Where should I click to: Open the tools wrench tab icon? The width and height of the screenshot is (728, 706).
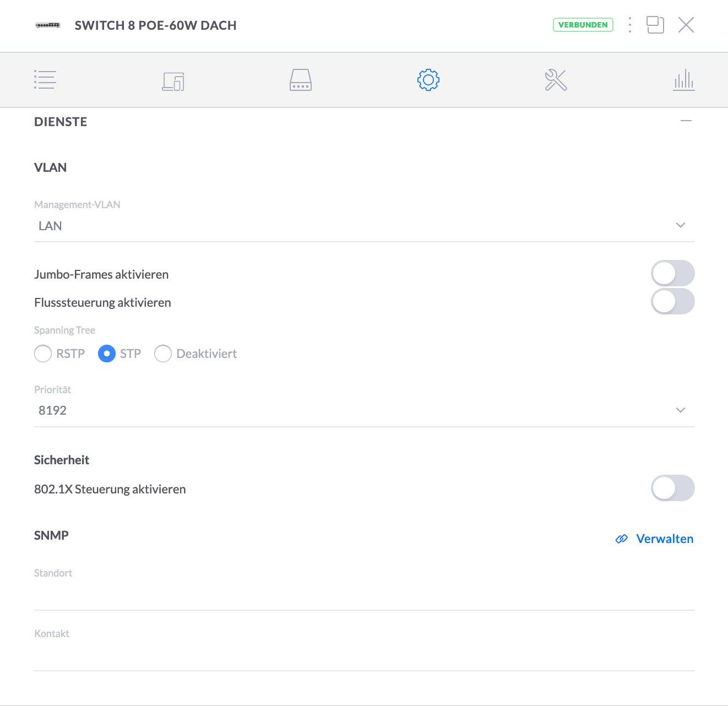[x=556, y=80]
